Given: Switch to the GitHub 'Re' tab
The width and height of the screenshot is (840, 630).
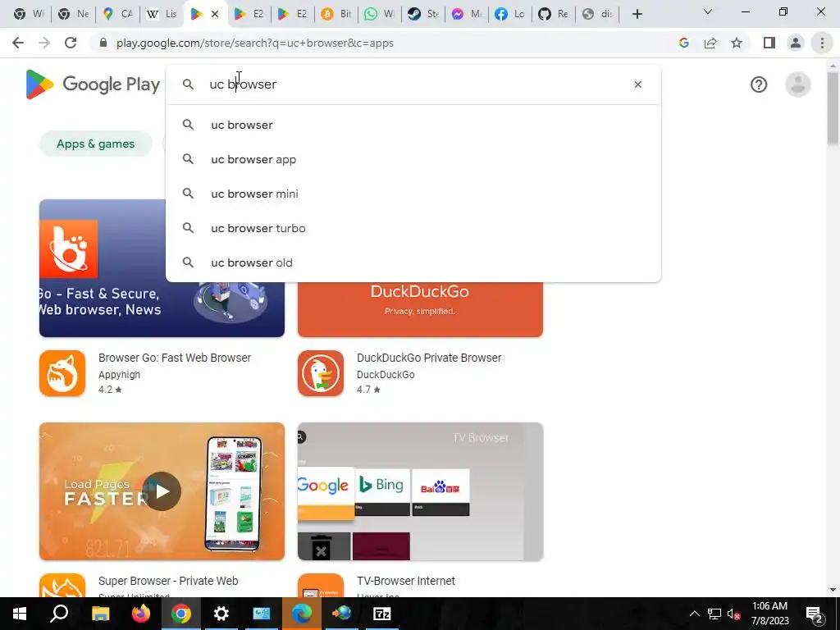Looking at the screenshot, I should point(554,14).
